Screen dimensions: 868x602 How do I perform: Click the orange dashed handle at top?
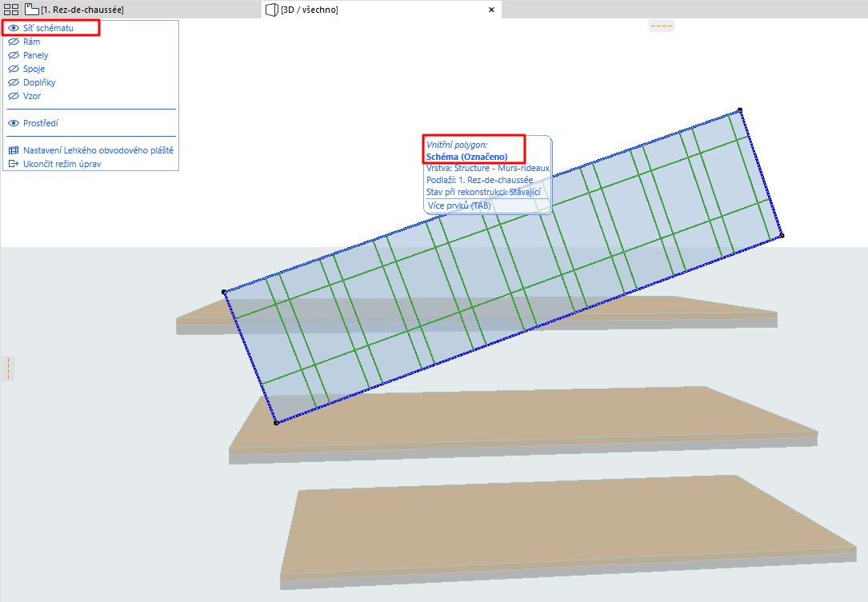click(x=661, y=26)
